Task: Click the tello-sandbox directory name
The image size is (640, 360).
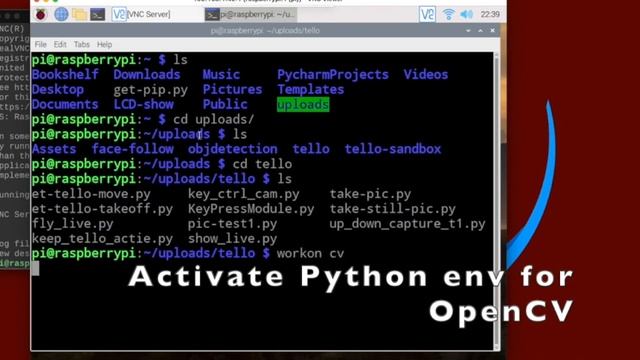Action: point(393,149)
